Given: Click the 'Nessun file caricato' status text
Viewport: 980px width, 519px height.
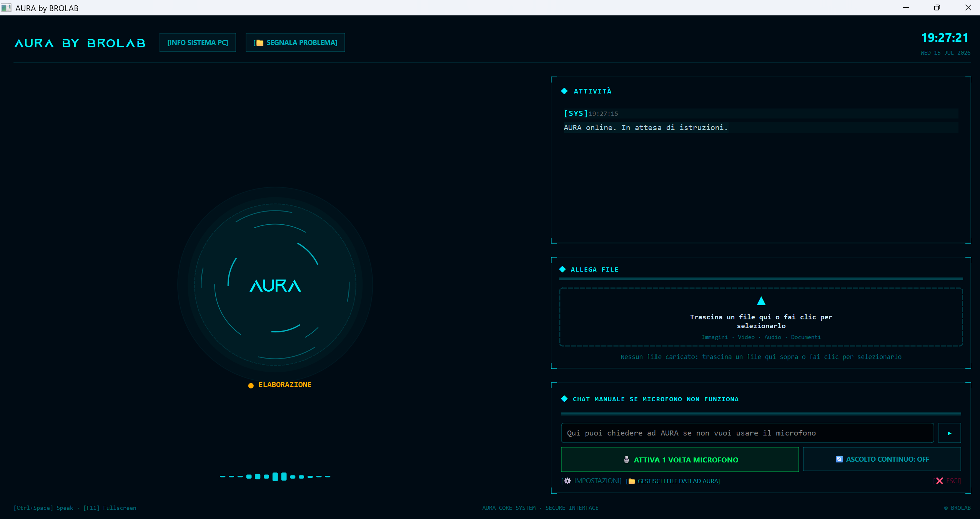Looking at the screenshot, I should pyautogui.click(x=761, y=357).
